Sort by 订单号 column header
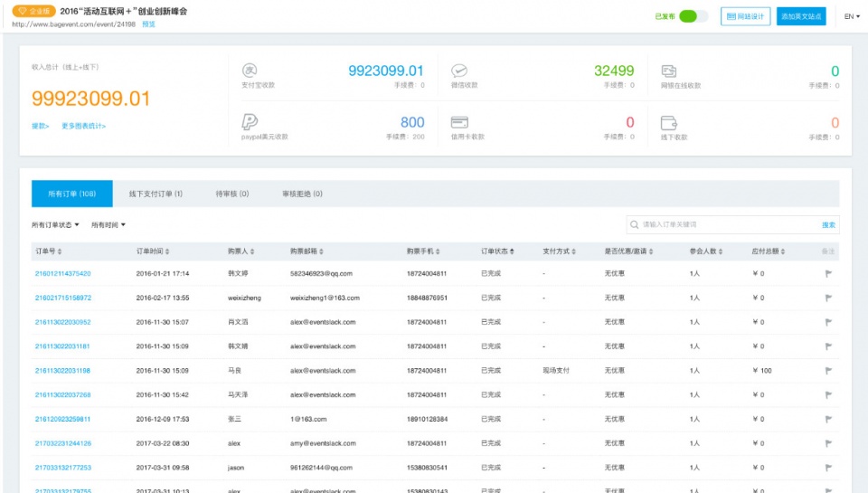The height and width of the screenshot is (493, 868). (x=48, y=251)
